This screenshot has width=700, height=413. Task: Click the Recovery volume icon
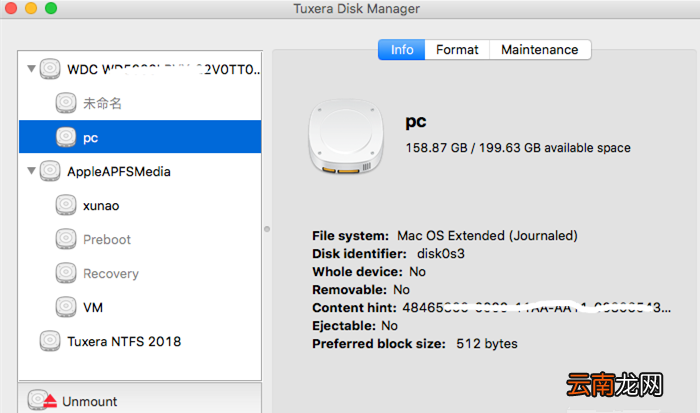tap(66, 273)
